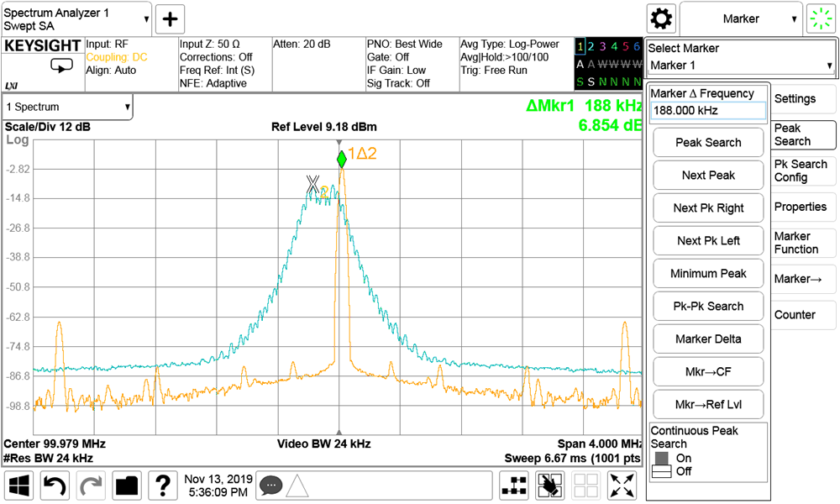Click the Redo arrow icon
Screen dimensions: 840x504
(x=90, y=486)
